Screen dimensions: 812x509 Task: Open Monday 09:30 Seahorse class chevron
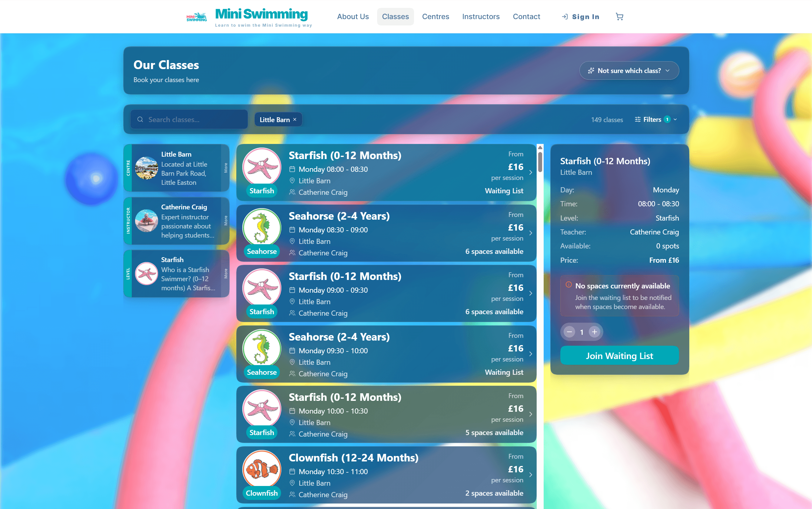(531, 354)
